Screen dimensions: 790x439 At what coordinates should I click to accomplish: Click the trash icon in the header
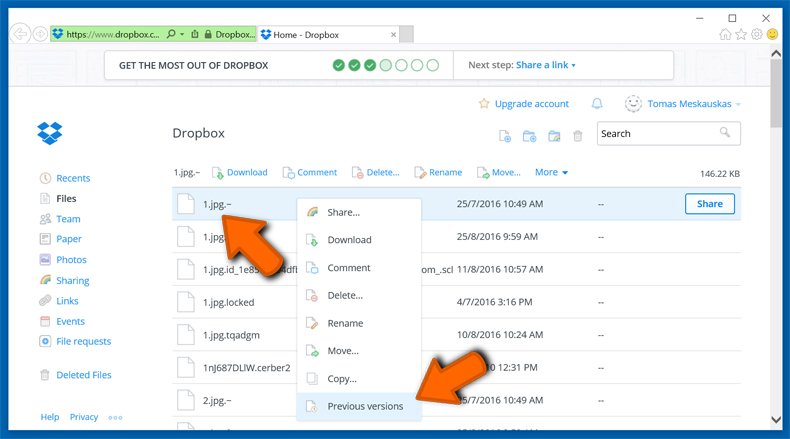[577, 136]
